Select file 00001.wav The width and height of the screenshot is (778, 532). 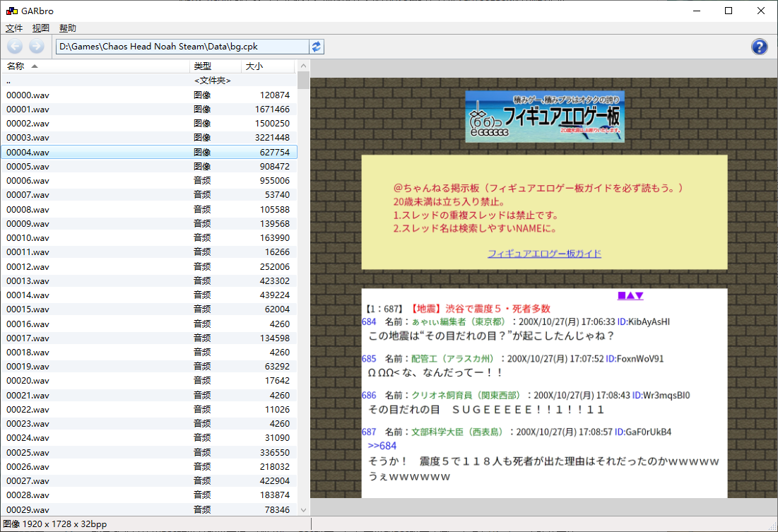tap(149, 110)
